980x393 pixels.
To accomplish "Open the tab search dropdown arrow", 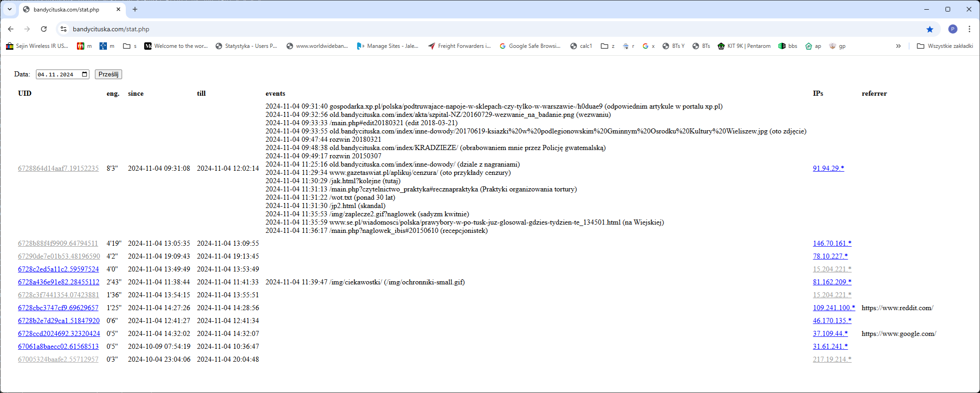I will tap(9, 9).
